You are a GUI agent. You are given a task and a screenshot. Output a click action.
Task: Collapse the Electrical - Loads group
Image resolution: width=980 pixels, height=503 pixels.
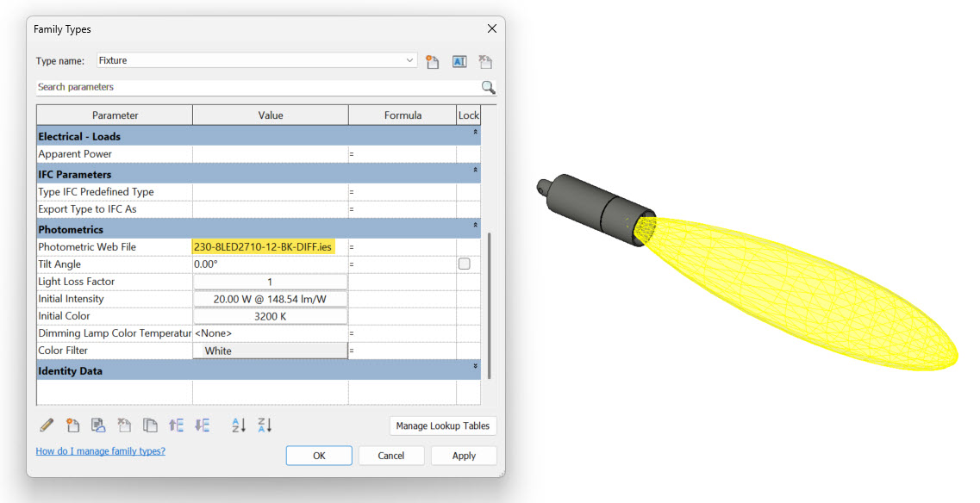pos(475,133)
